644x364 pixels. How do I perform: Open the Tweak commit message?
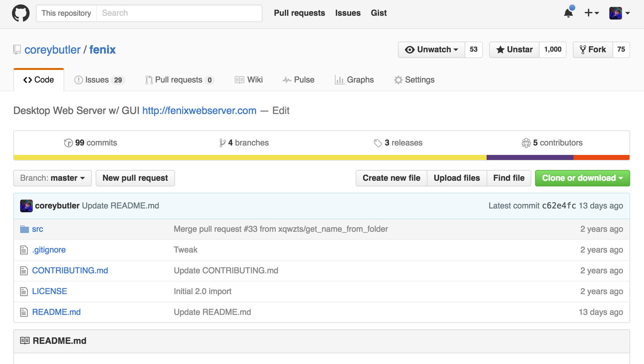click(186, 250)
